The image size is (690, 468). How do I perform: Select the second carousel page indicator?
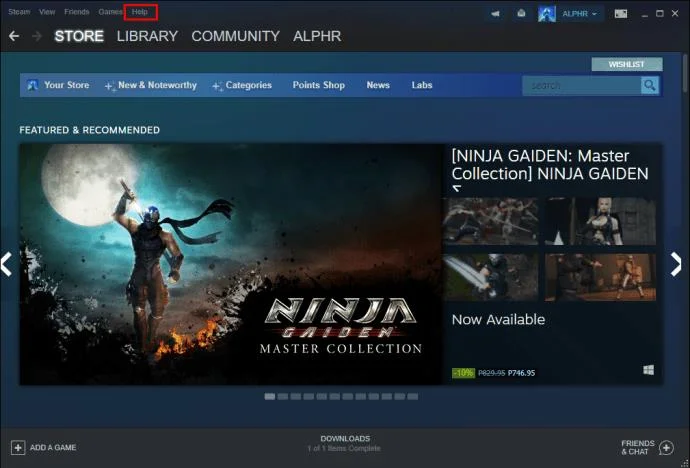tap(283, 397)
